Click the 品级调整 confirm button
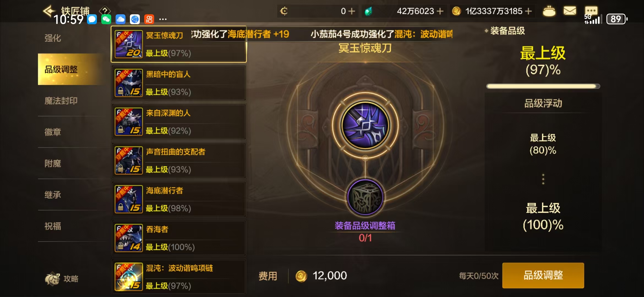The height and width of the screenshot is (297, 644). pyautogui.click(x=543, y=275)
